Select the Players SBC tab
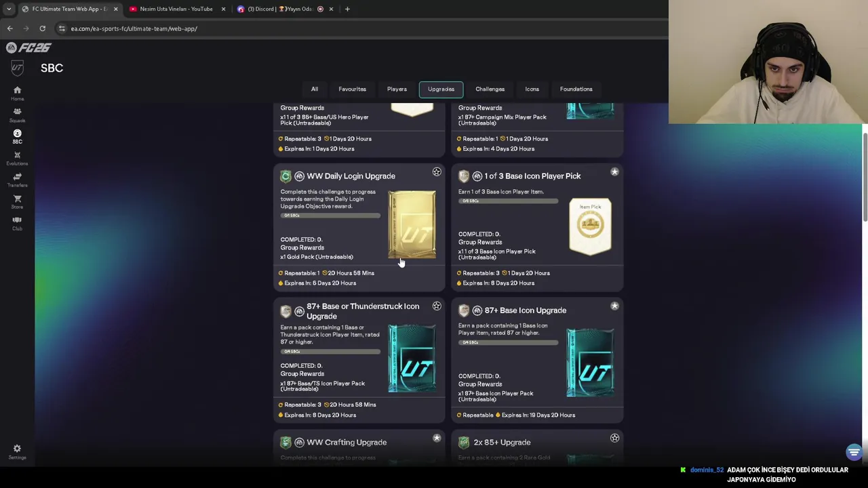Viewport: 868px width, 488px height. (x=397, y=89)
